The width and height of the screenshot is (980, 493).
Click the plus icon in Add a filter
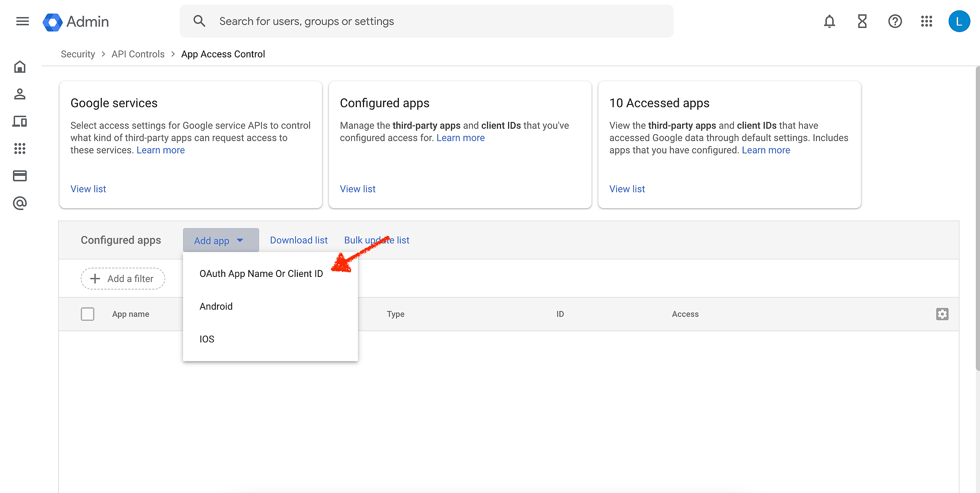point(95,279)
